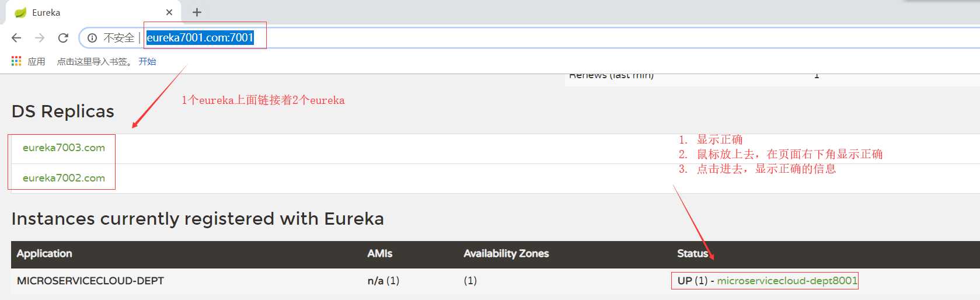
Task: Click the 开始 bookmark import link
Action: click(x=147, y=61)
